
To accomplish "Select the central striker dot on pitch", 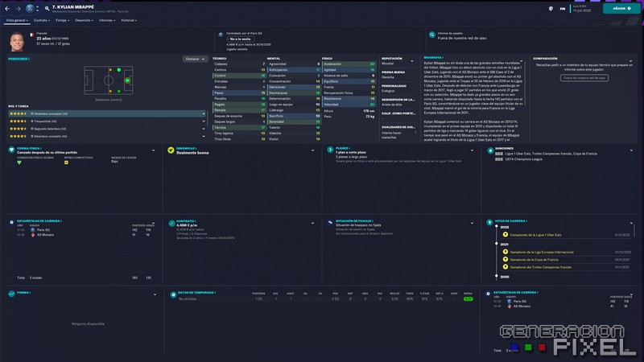I will [x=127, y=80].
